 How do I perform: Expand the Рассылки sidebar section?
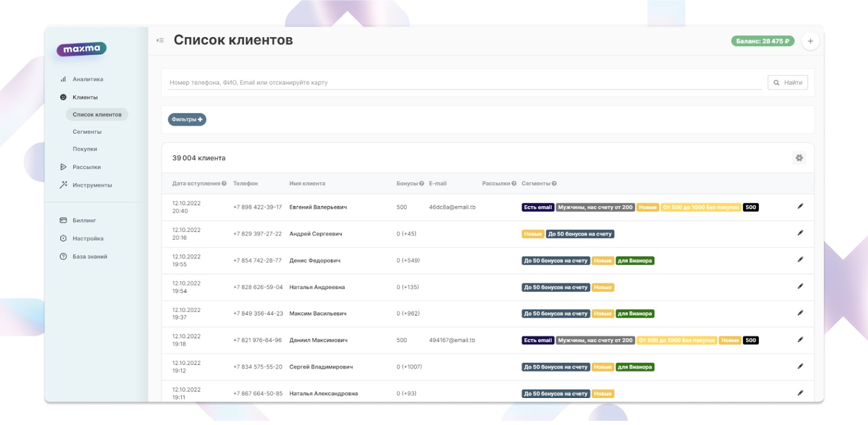[x=86, y=167]
